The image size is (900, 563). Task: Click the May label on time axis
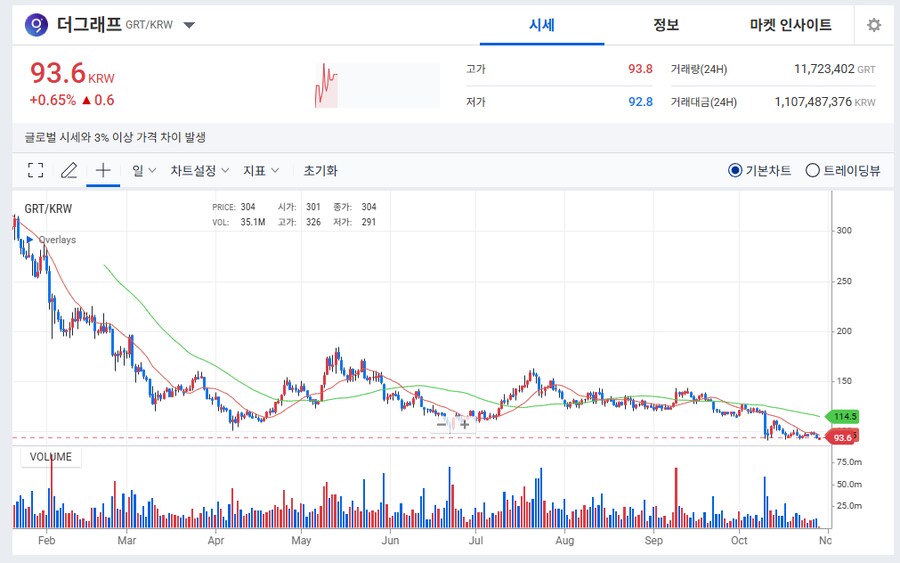[301, 541]
